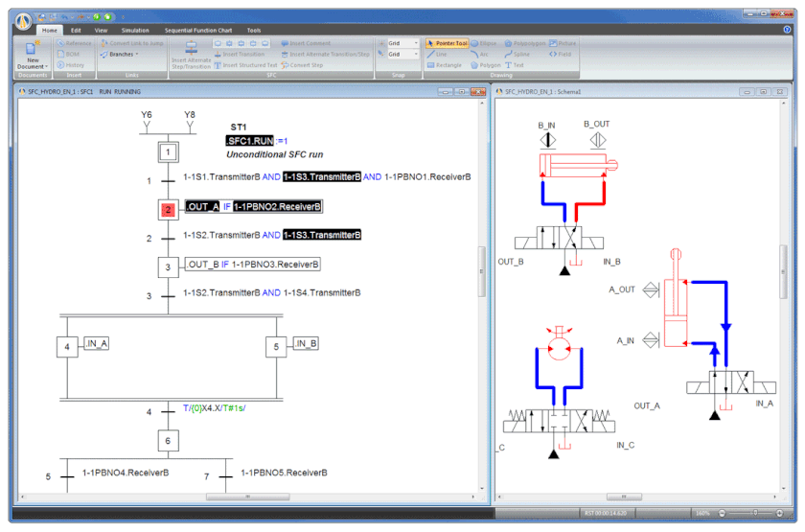Open the Edit ribbon tab
The image size is (805, 532).
click(x=76, y=31)
